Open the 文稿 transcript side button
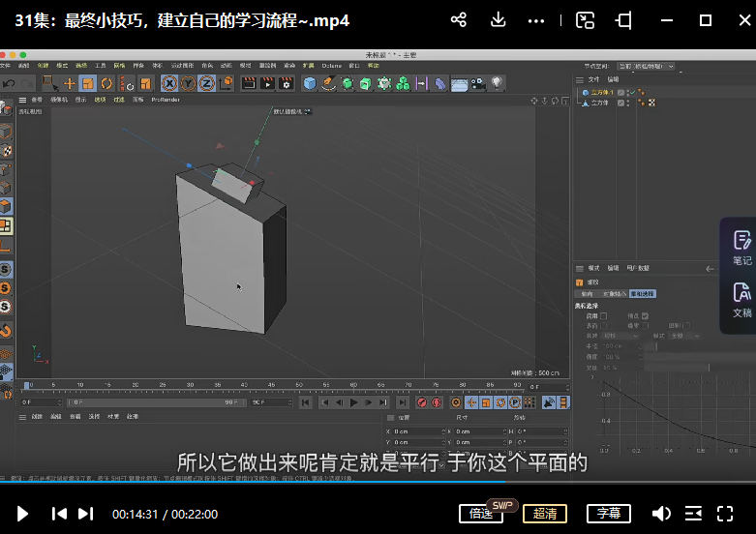The height and width of the screenshot is (534, 756). 741,300
